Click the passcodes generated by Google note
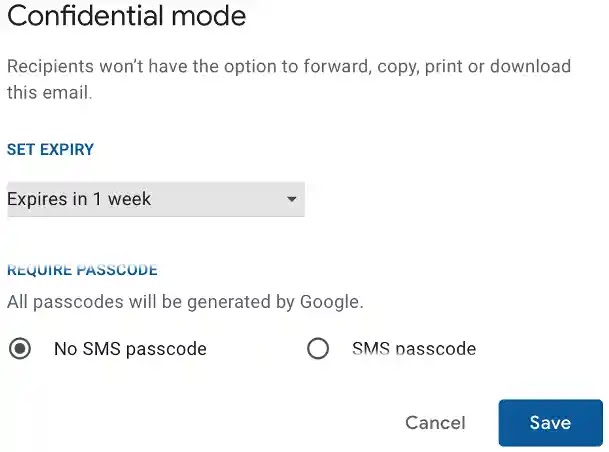Screen dimensions: 609x452 point(185,301)
